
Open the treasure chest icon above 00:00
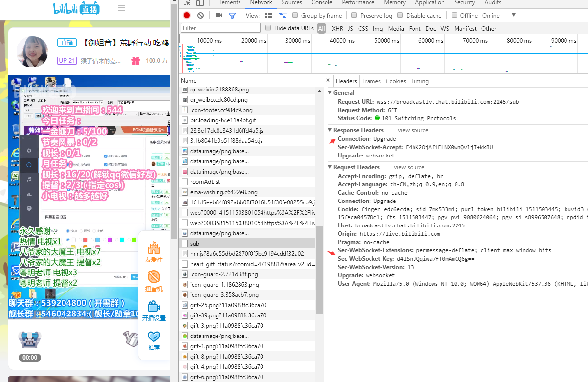[29, 339]
